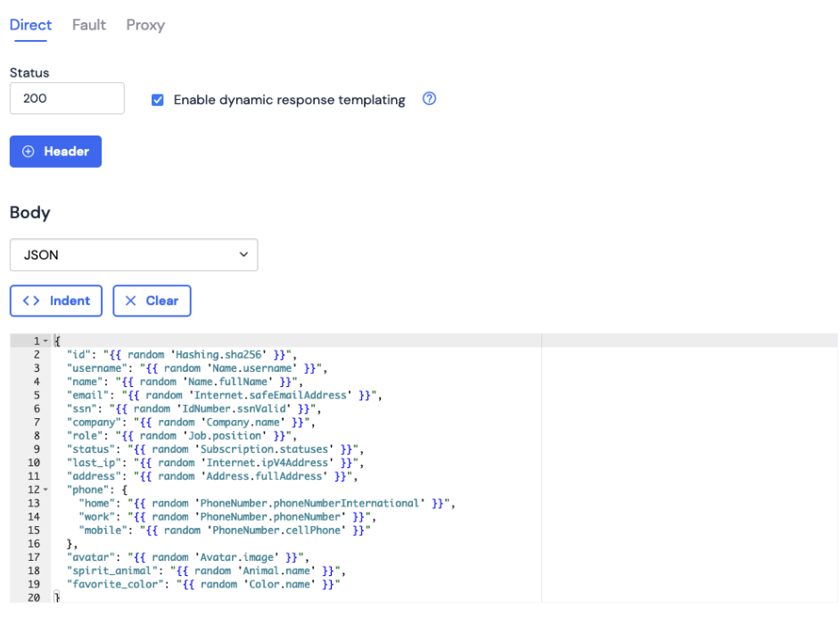Image resolution: width=840 pixels, height=617 pixels.
Task: Switch to the Direct tab
Action: (x=30, y=25)
